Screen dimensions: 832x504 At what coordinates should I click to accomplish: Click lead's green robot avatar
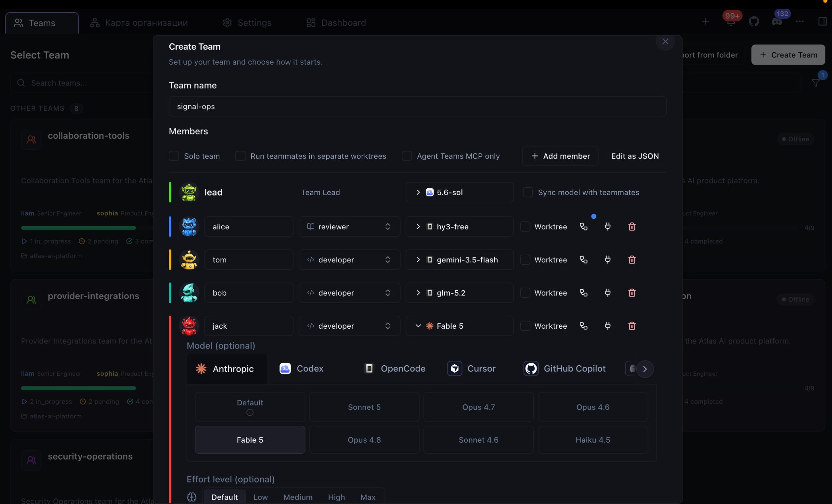[189, 192]
